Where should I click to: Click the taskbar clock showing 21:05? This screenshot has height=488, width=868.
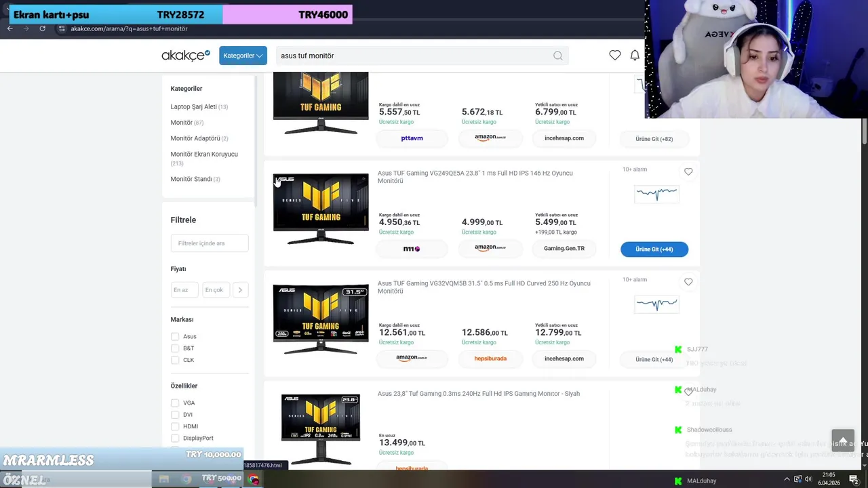point(829,479)
